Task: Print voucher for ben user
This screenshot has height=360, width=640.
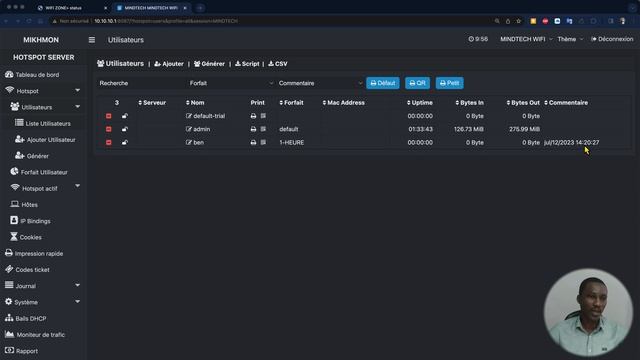Action: coord(253,142)
